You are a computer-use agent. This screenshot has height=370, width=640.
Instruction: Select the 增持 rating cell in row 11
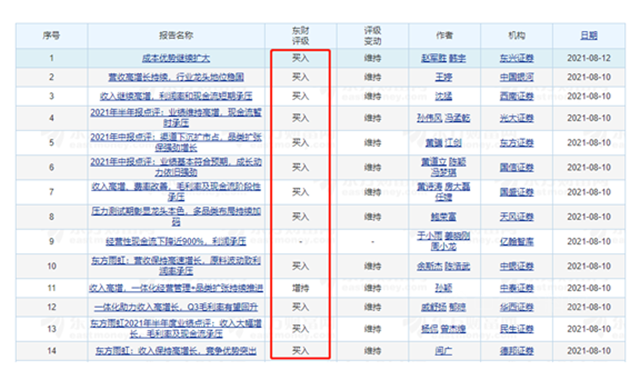[301, 288]
